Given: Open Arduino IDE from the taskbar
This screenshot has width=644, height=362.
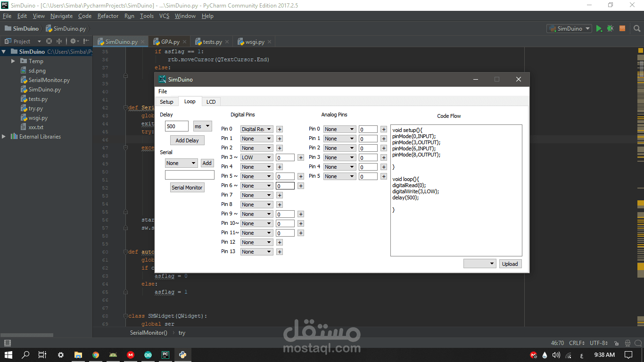Looking at the screenshot, I should tap(148, 355).
